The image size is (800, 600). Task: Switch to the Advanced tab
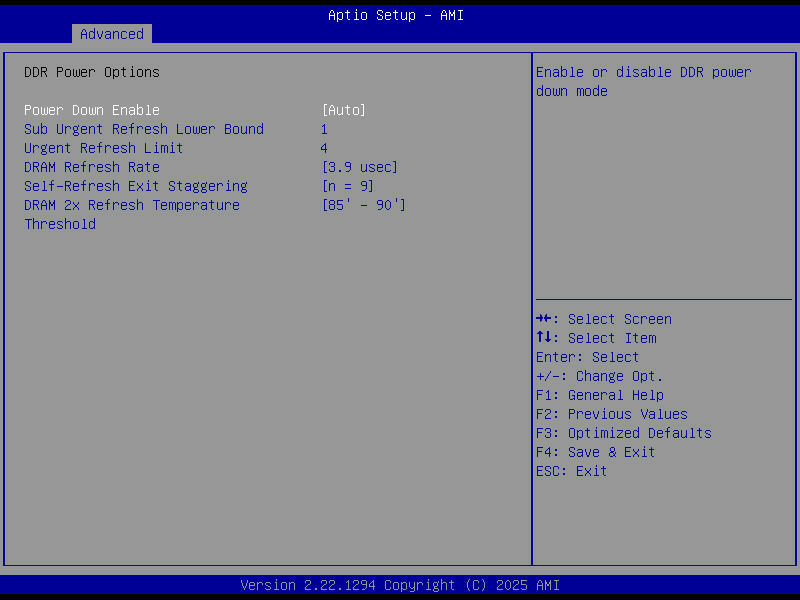pyautogui.click(x=111, y=33)
